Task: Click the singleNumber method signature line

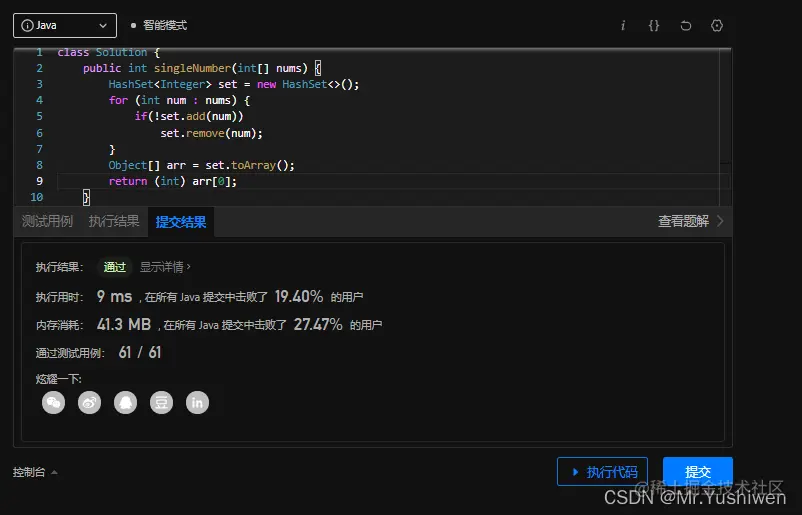Action: point(202,68)
